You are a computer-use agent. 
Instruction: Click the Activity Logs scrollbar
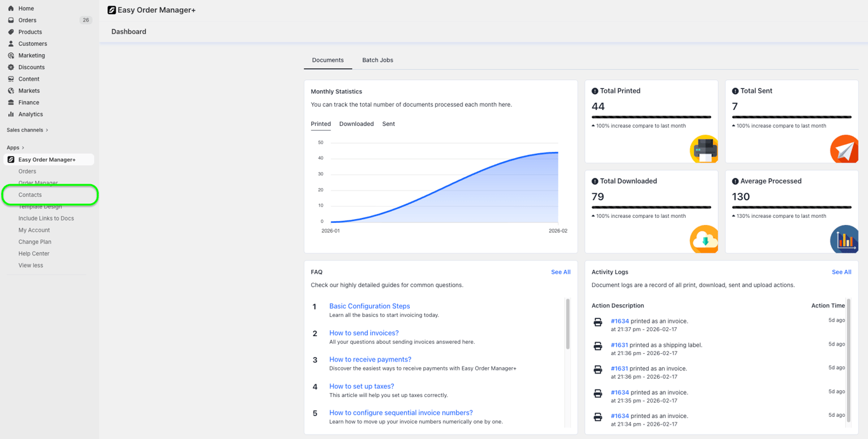849,360
